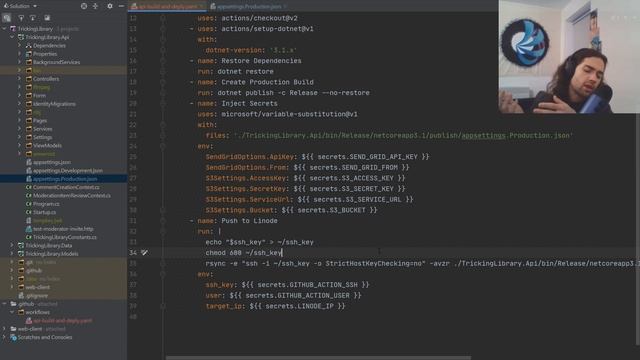The image size is (640, 360).
Task: Open Solution panel settings gear
Action: [110, 6]
